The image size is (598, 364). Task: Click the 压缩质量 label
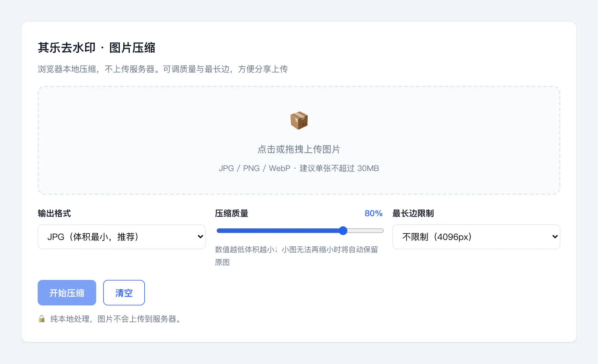[x=232, y=213]
